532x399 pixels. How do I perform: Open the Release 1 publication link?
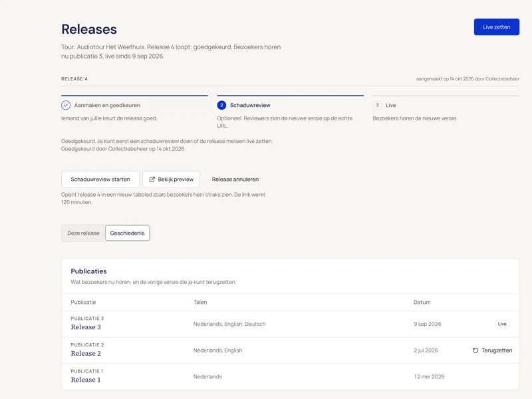coord(86,380)
